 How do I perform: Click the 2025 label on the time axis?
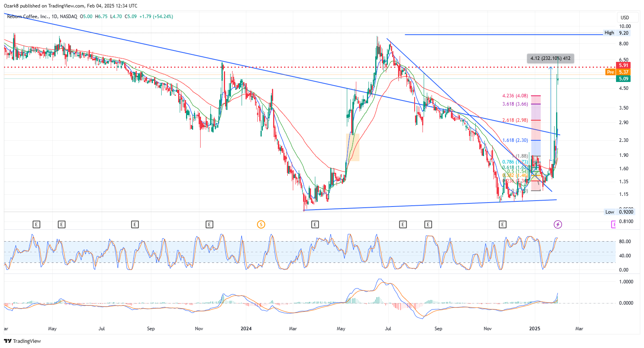[534, 329]
